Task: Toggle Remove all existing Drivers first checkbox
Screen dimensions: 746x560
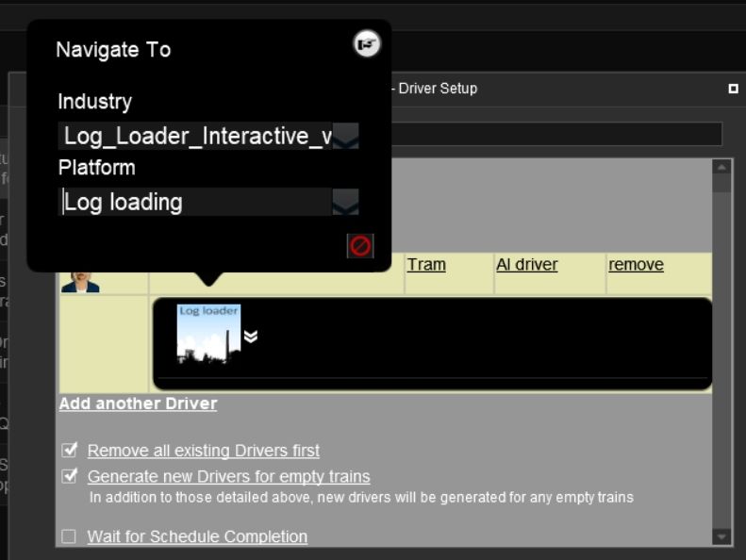Action: coord(69,451)
